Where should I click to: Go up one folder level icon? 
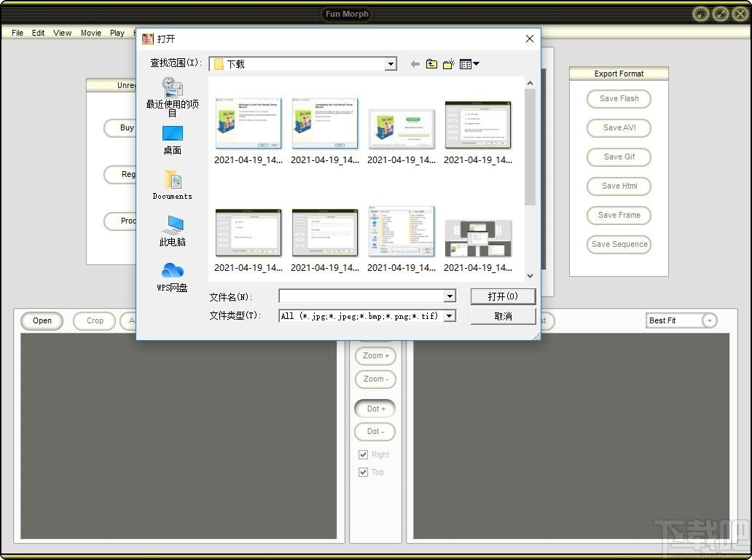coord(431,64)
